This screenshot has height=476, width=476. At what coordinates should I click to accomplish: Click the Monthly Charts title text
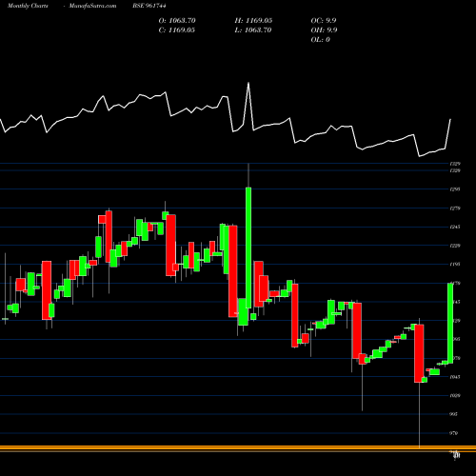click(28, 6)
